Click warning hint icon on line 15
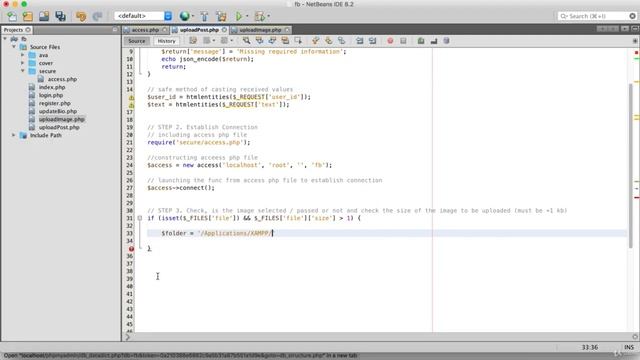640x360 pixels. [131, 98]
